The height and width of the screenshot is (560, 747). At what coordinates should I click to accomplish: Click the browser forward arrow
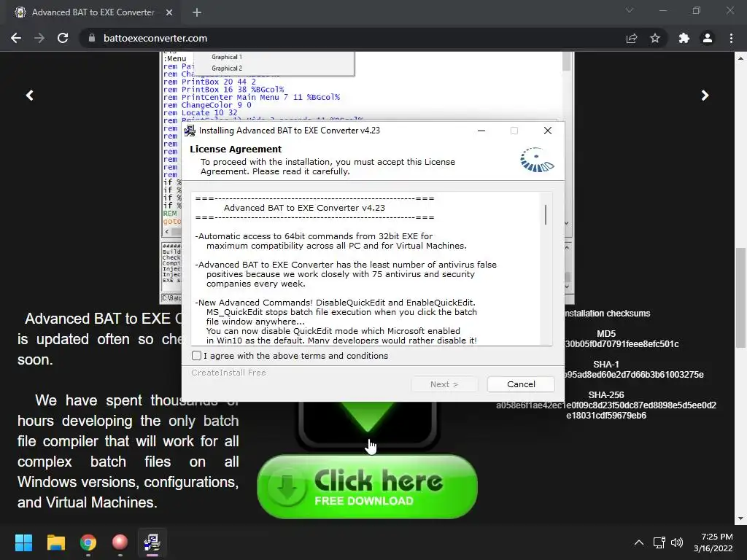39,38
